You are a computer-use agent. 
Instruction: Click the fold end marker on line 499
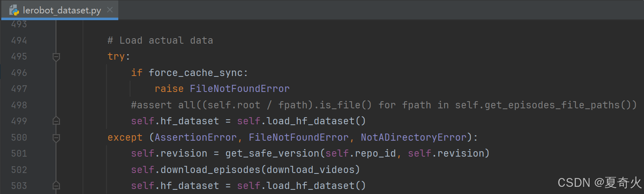[x=56, y=121]
